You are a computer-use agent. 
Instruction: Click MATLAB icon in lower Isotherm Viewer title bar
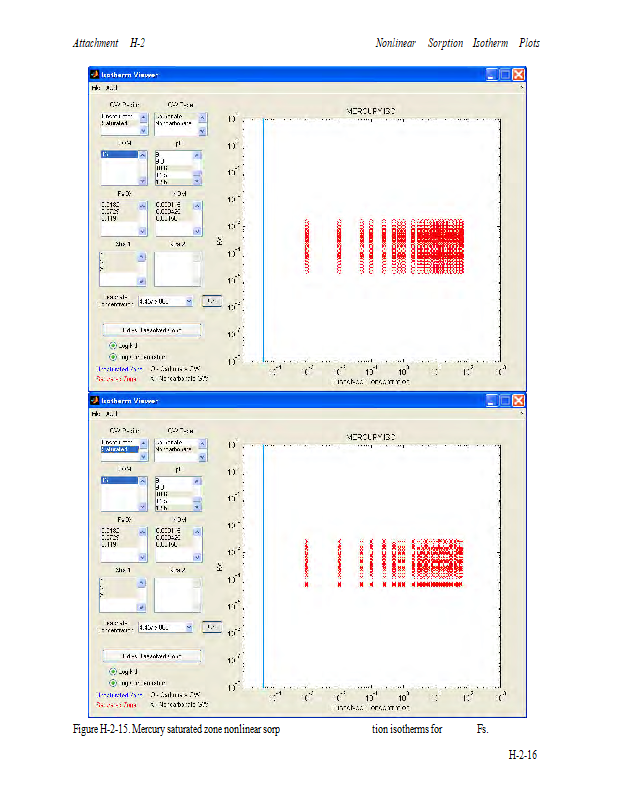95,400
